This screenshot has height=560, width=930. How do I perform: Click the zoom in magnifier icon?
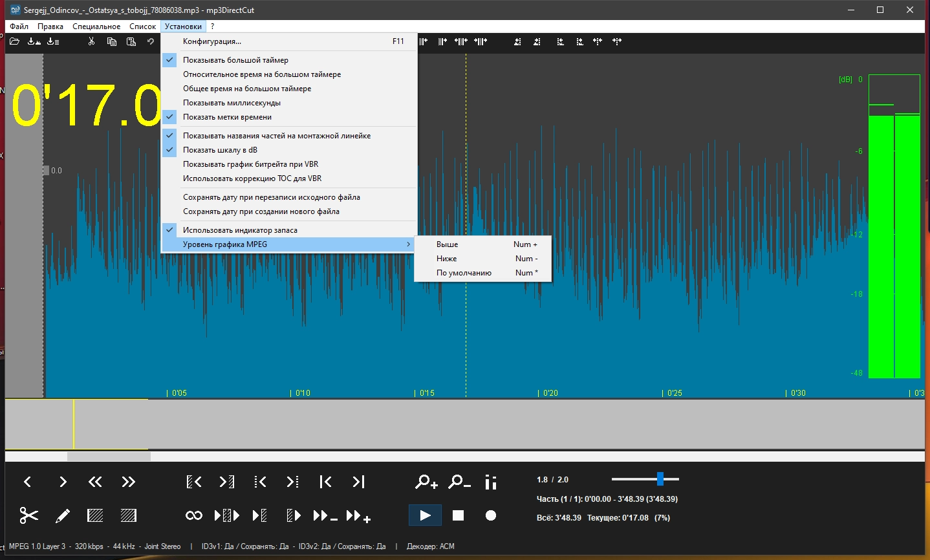click(426, 482)
